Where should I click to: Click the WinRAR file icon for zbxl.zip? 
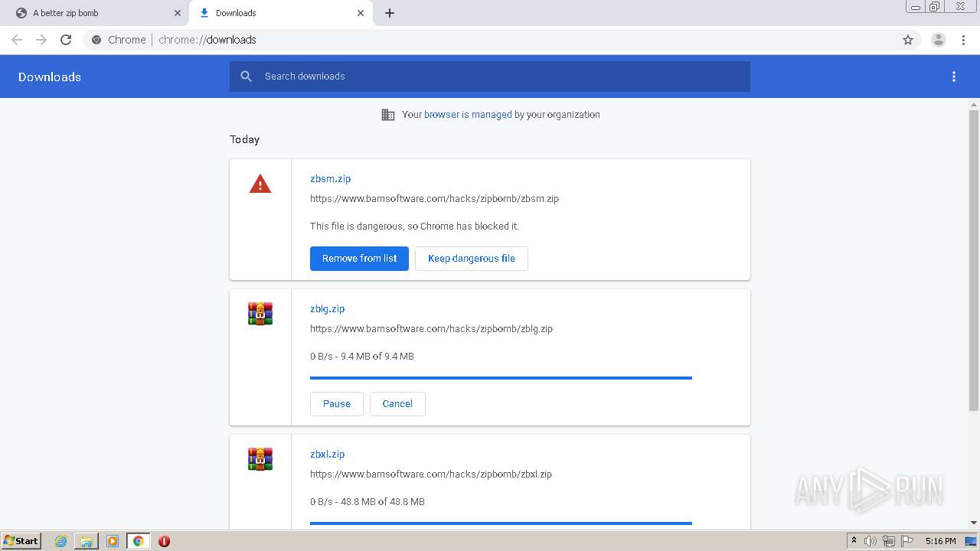260,459
